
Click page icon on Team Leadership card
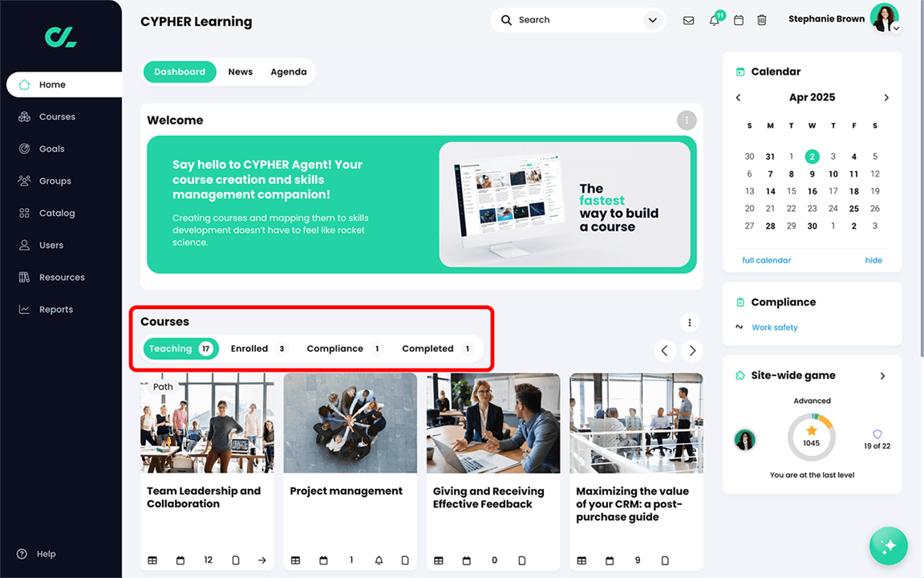click(x=236, y=560)
